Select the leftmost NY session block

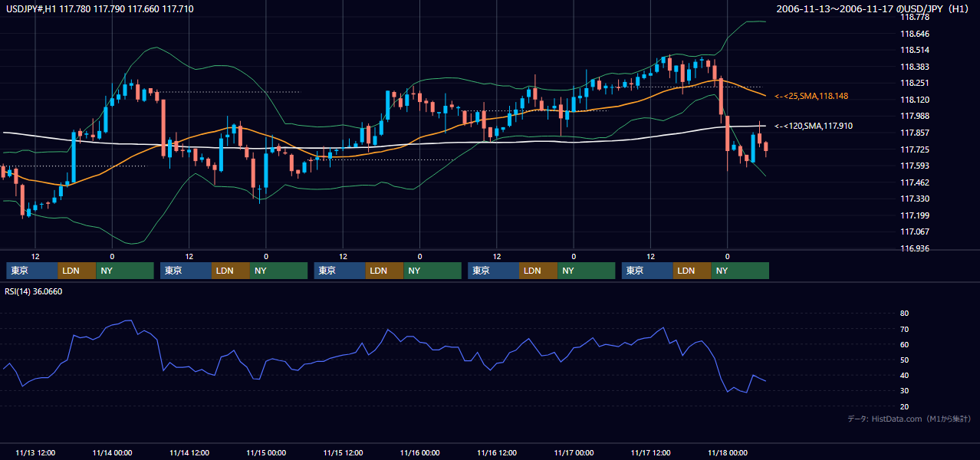(125, 271)
